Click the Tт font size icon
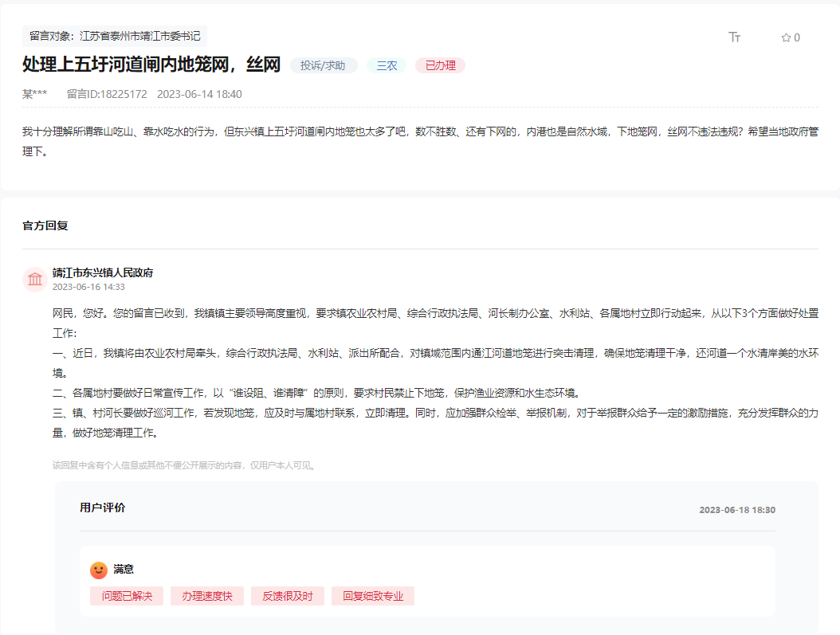Image resolution: width=840 pixels, height=635 pixels. [x=734, y=36]
